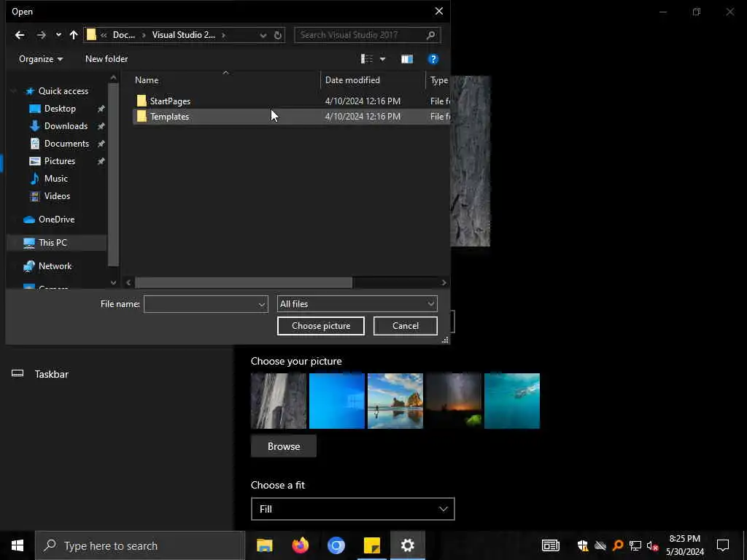Screen dimensions: 747x560
Task: Open Videos in navigation pane
Action: [x=57, y=196]
